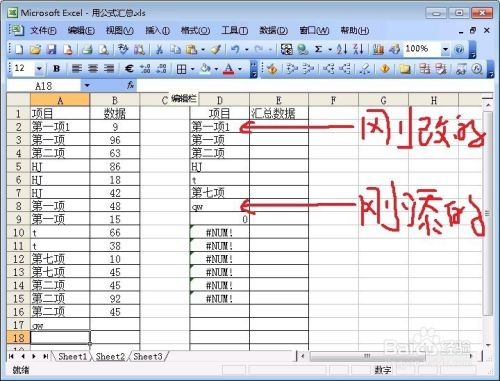Switch to the Sheet3 tab

coord(148,356)
